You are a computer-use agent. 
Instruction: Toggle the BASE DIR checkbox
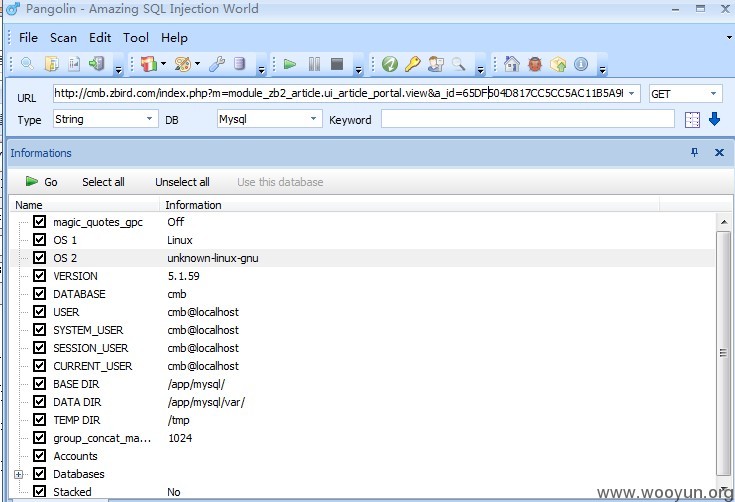[x=39, y=384]
